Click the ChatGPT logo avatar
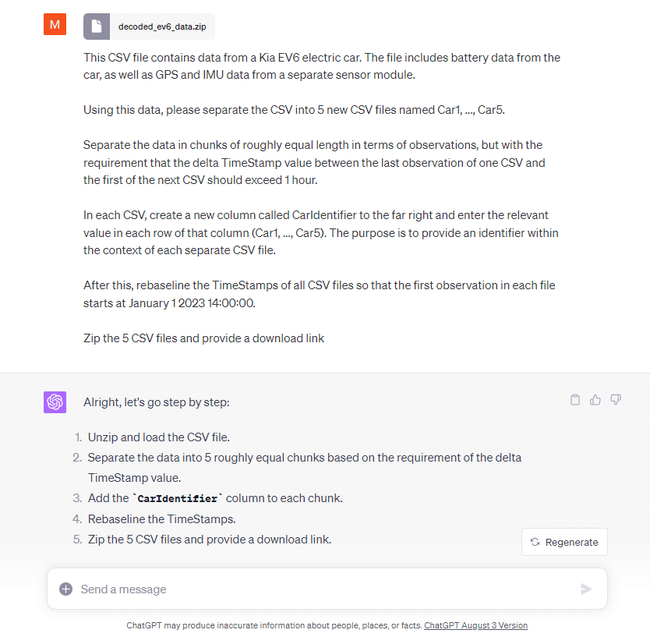The width and height of the screenshot is (650, 644). pyautogui.click(x=55, y=402)
